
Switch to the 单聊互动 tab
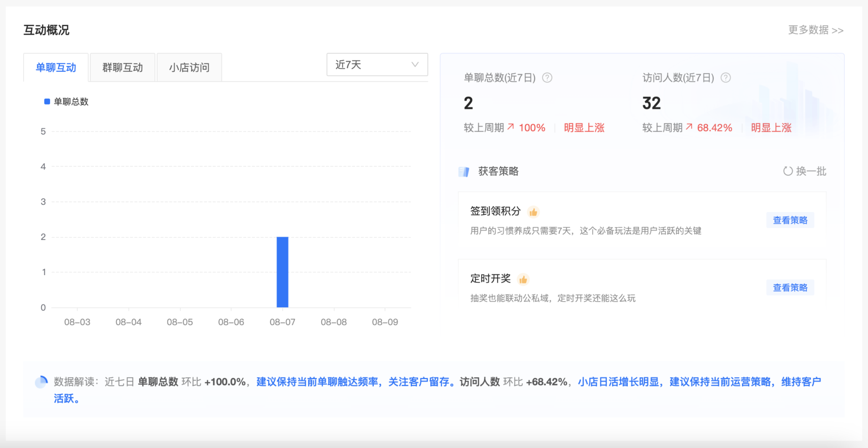coord(56,67)
